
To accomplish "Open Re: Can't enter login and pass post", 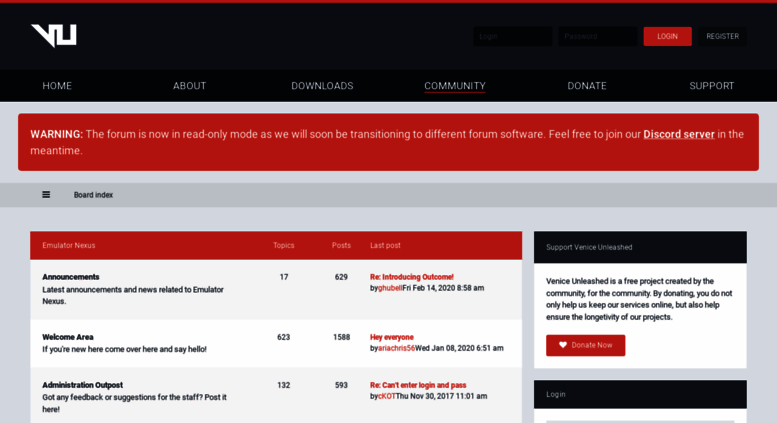I will (418, 385).
